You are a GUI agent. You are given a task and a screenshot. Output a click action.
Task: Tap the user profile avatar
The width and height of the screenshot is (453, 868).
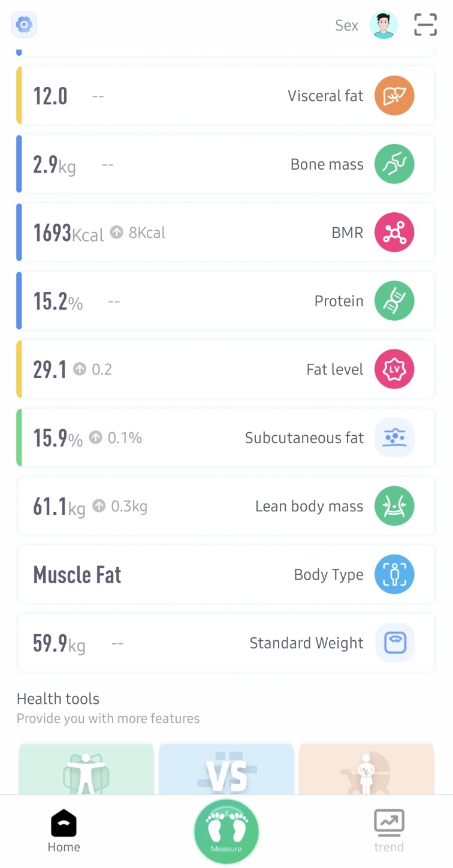coord(383,25)
